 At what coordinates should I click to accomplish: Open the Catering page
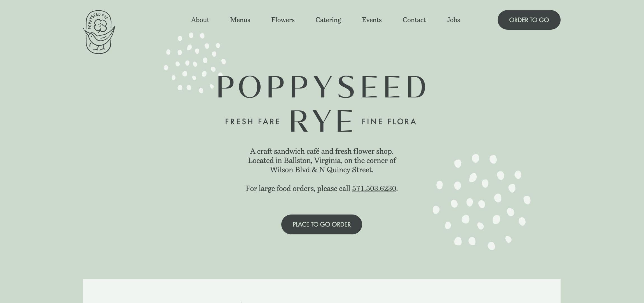click(328, 20)
